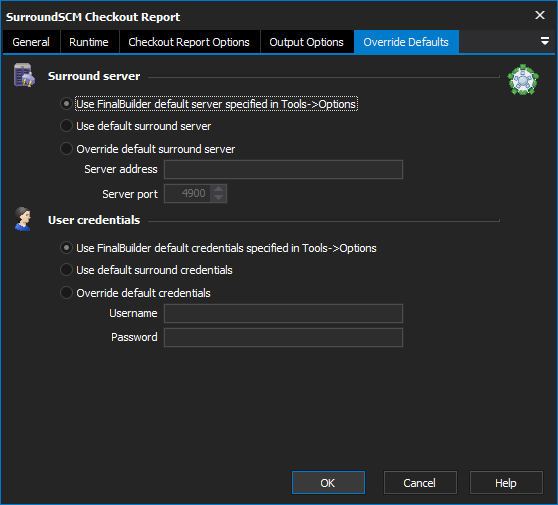Click the Server address field
Viewport: 558px width, 505px height.
[x=283, y=169]
